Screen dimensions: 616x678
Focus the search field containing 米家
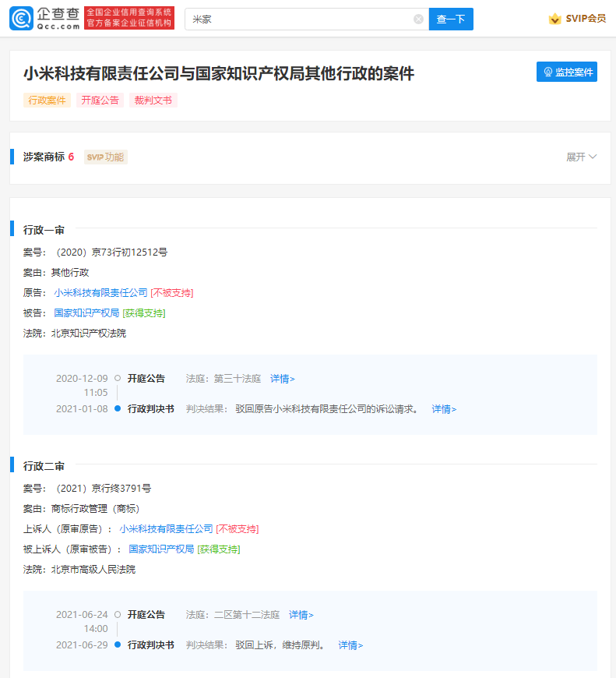pos(307,19)
